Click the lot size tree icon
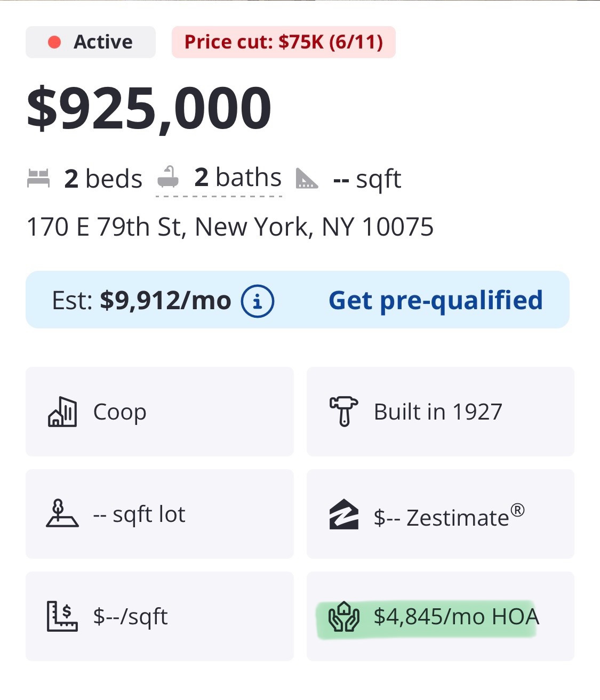The image size is (600, 700). [x=62, y=514]
